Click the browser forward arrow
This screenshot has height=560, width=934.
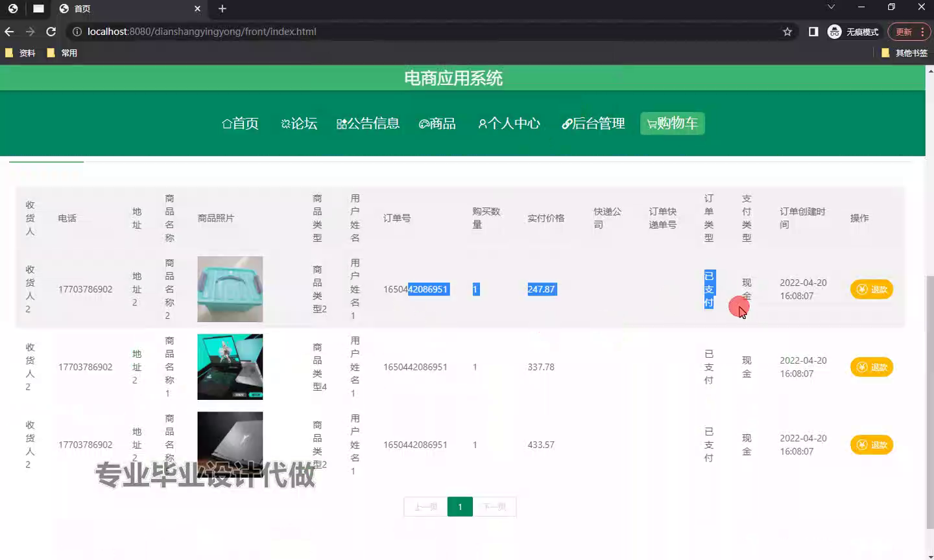tap(30, 31)
